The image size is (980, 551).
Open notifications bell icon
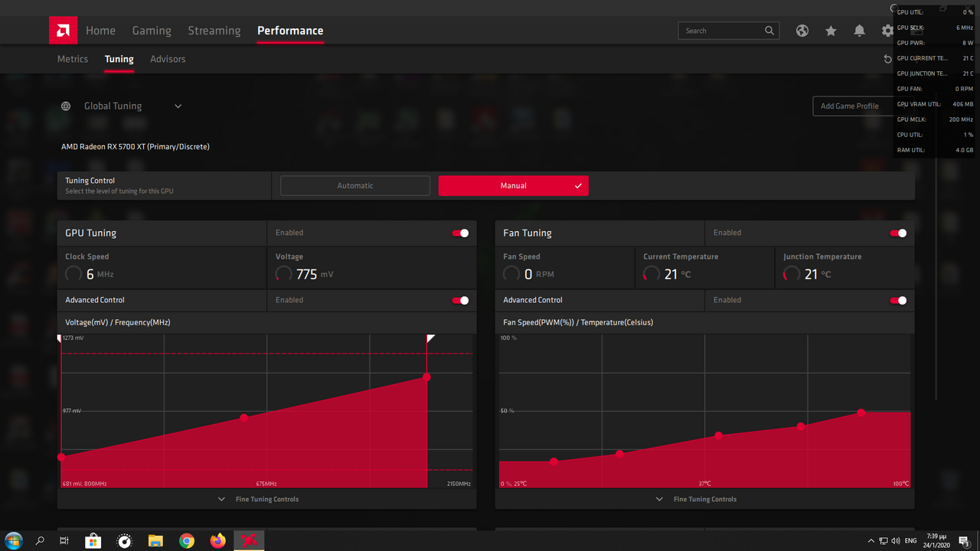tap(860, 31)
